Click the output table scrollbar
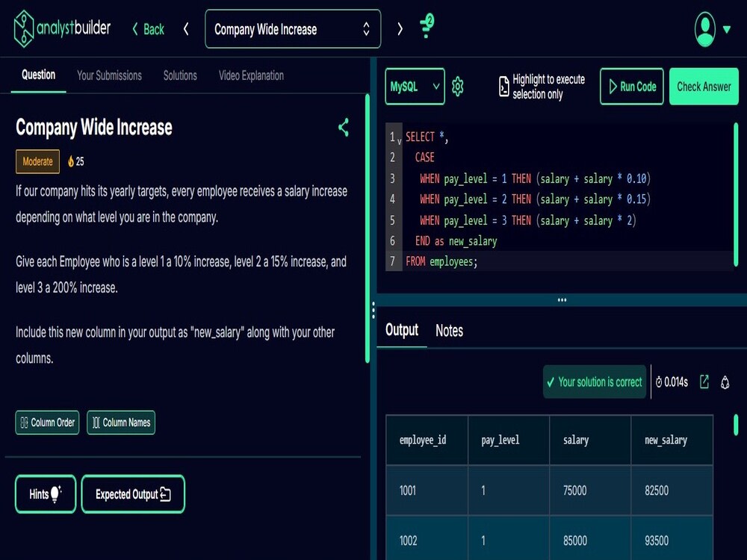The height and width of the screenshot is (560, 747). coord(736,425)
